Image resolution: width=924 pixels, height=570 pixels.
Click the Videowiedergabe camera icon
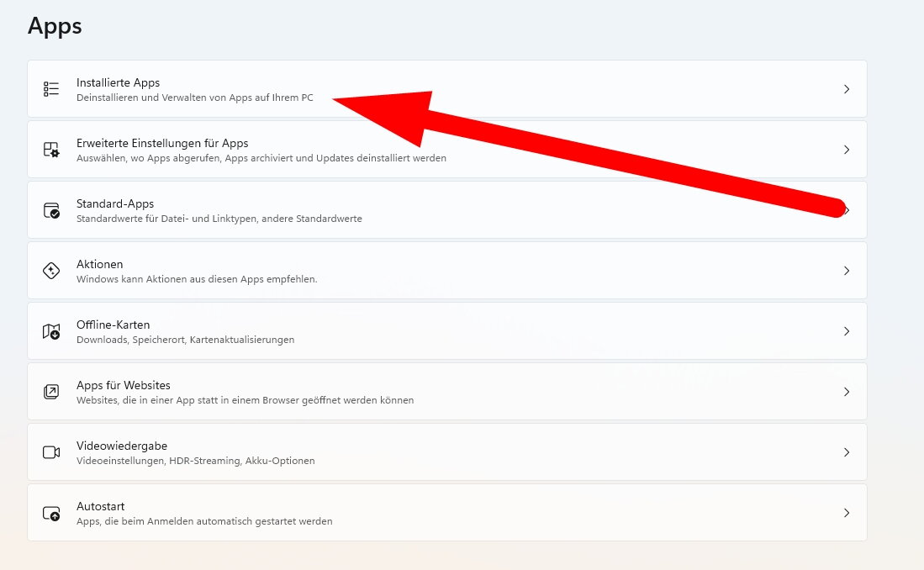[51, 452]
